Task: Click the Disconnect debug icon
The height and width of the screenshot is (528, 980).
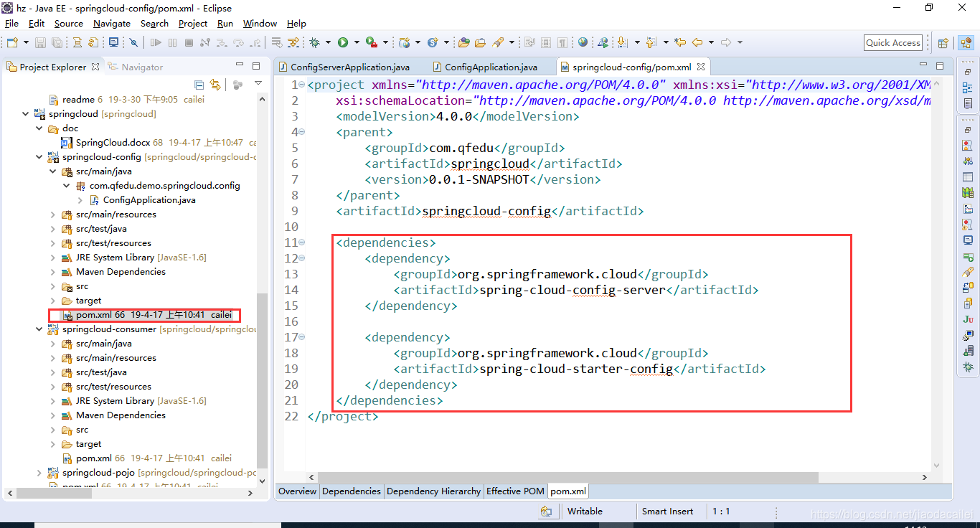Action: [205, 43]
